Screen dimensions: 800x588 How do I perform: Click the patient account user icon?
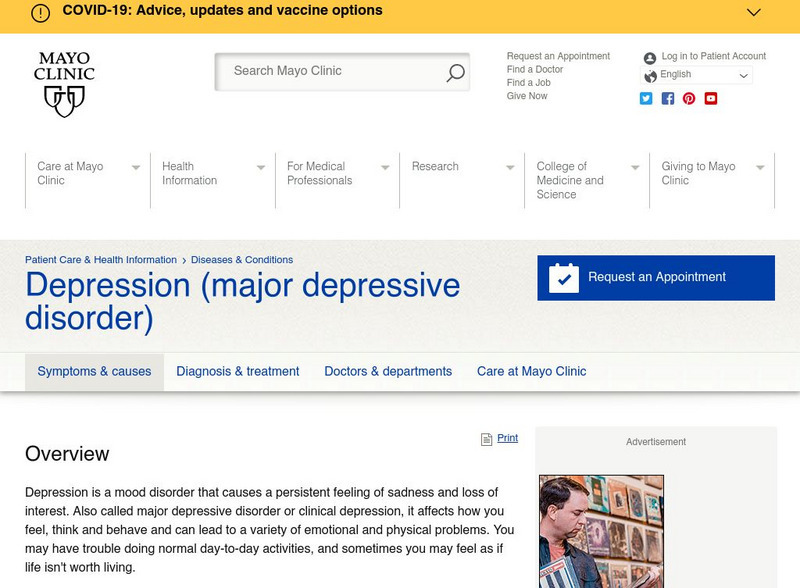coord(649,58)
